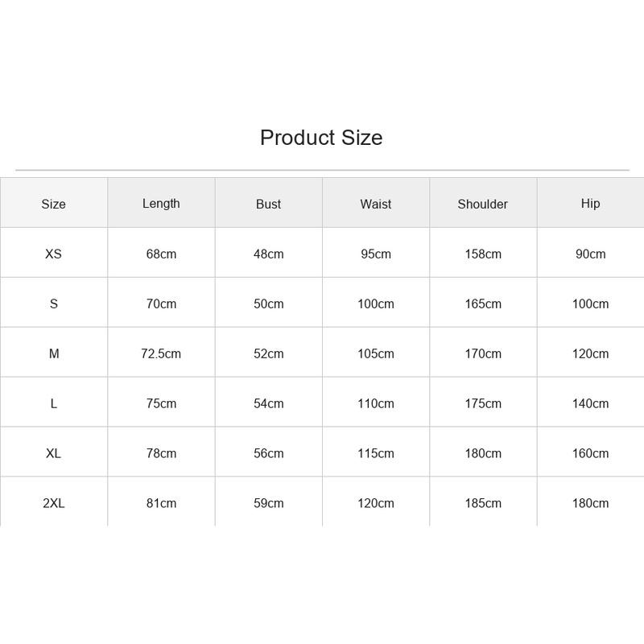Select the 95cm waist cell
This screenshot has width=644, height=644.
375,254
